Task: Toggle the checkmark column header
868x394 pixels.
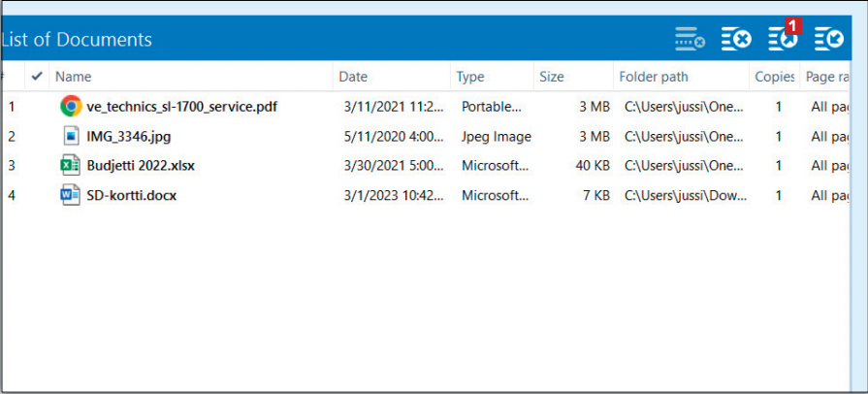Action: [x=38, y=76]
